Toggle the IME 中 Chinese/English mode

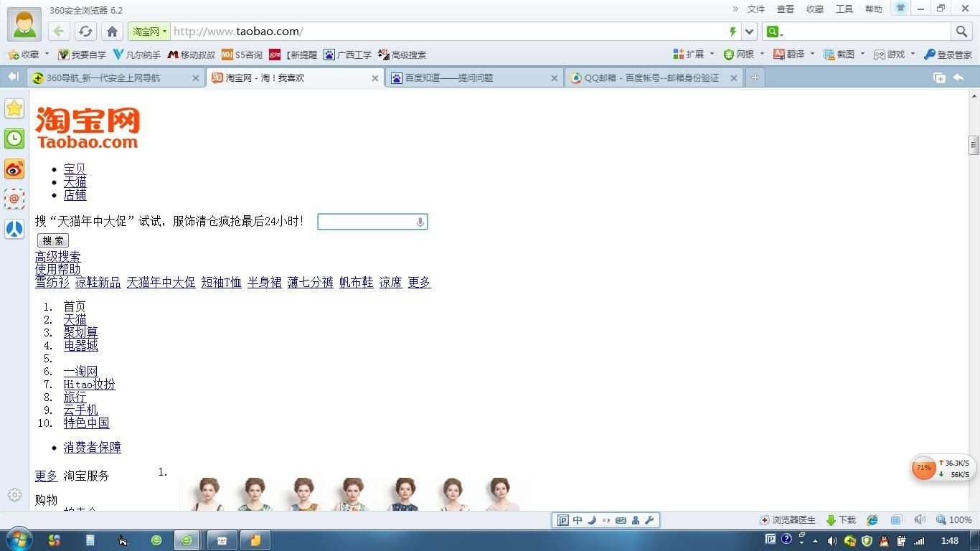(x=578, y=520)
